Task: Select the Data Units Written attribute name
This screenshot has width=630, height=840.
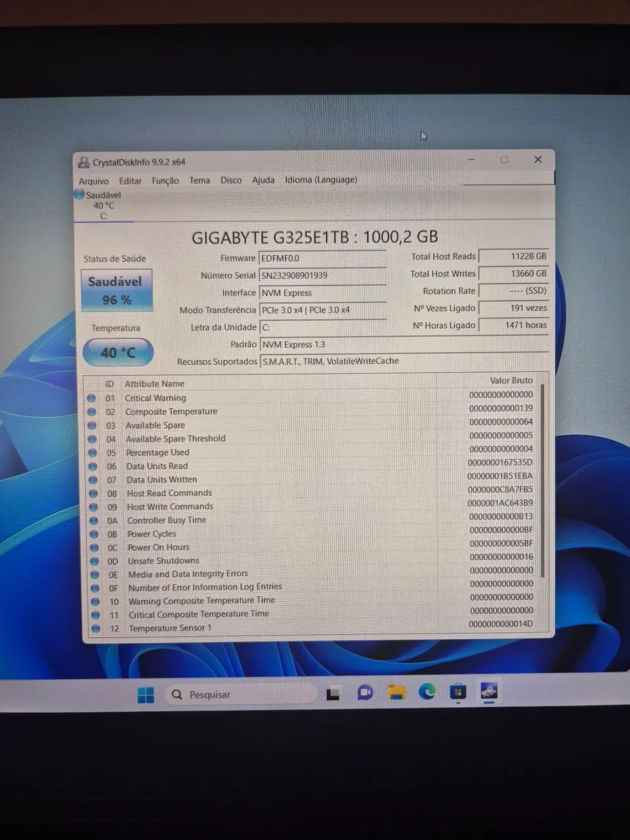Action: tap(161, 480)
